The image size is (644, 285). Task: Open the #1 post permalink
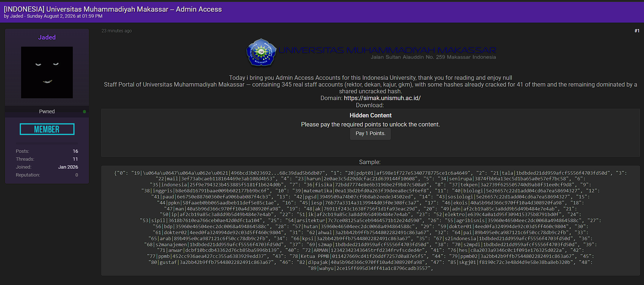tap(637, 31)
